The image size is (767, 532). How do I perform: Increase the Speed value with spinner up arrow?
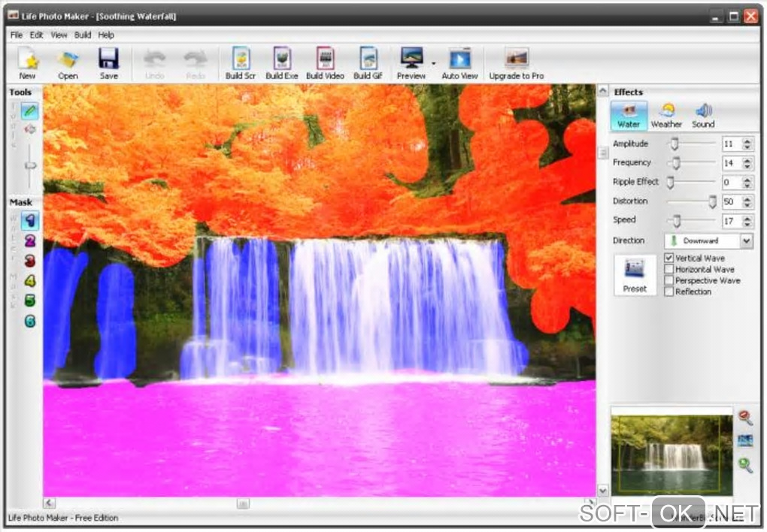[x=747, y=218]
